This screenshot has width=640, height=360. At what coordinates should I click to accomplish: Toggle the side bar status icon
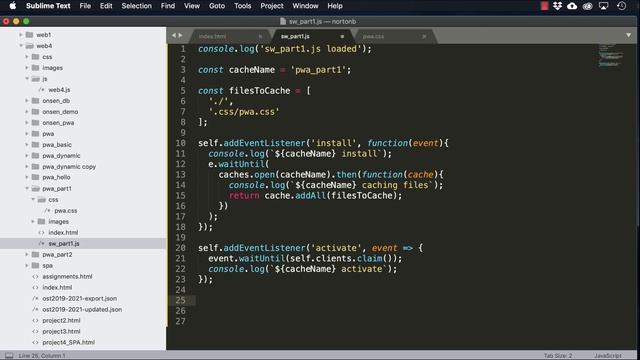coord(9,356)
